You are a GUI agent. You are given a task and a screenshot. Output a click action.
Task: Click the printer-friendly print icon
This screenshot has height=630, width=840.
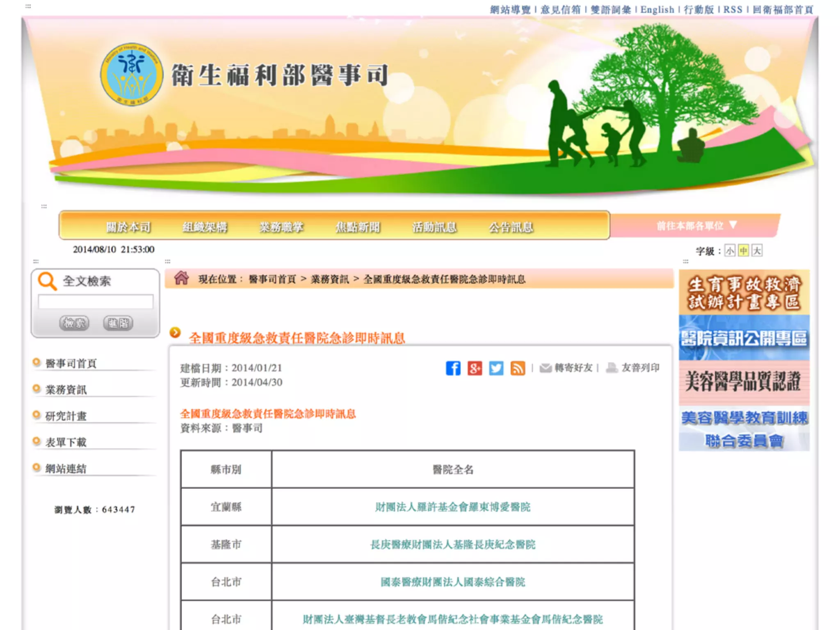point(612,368)
